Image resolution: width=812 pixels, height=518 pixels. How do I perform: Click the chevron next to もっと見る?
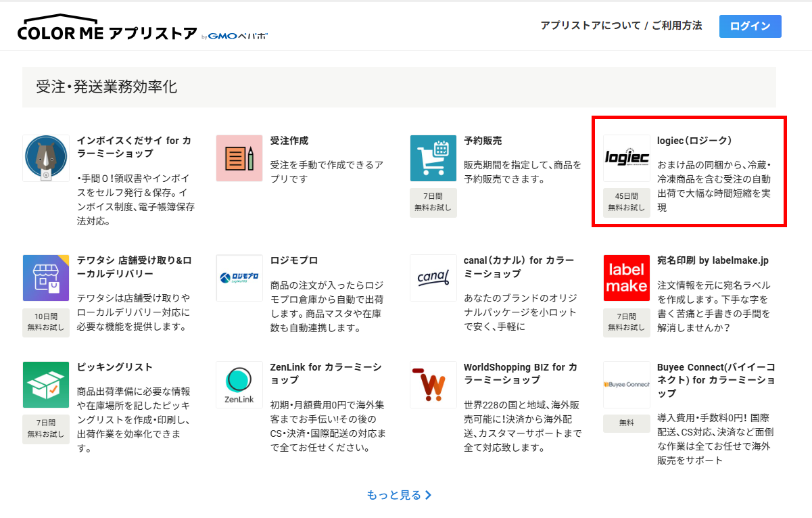point(429,495)
